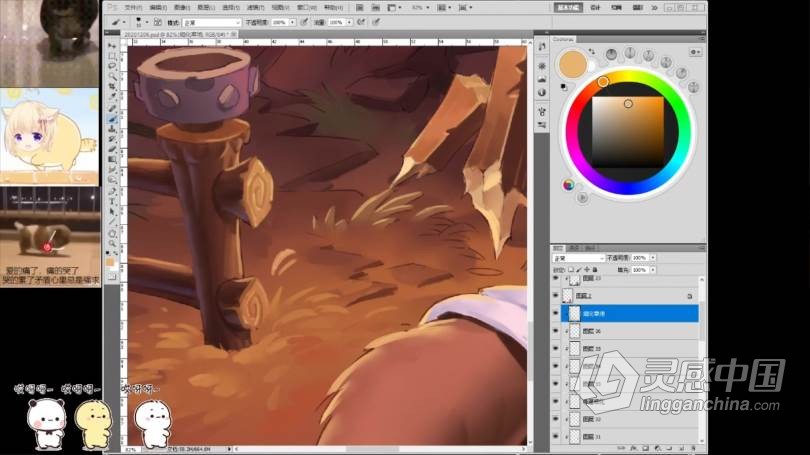The image size is (810, 455).
Task: Select the Gradient tool
Action: click(x=112, y=160)
